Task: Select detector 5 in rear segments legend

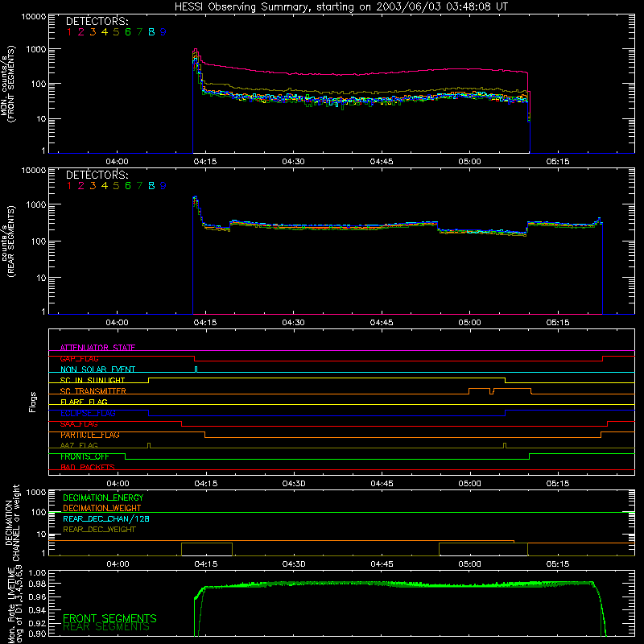Action: point(116,186)
